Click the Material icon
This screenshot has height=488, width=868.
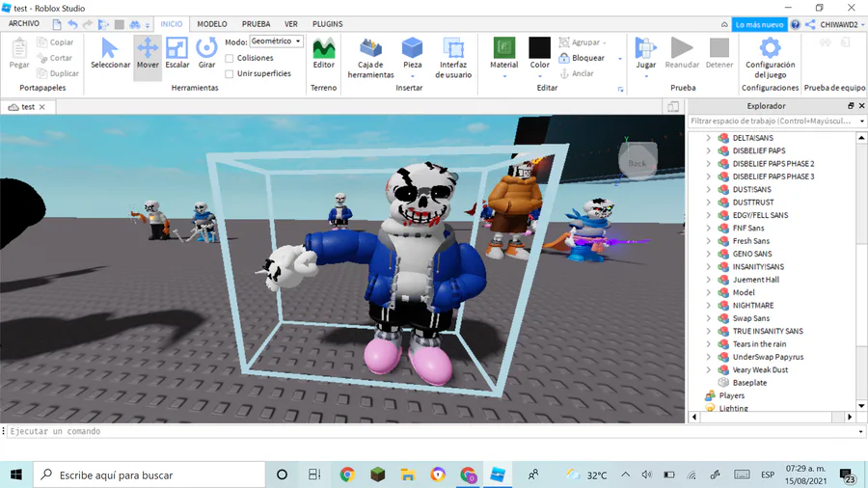pos(503,48)
